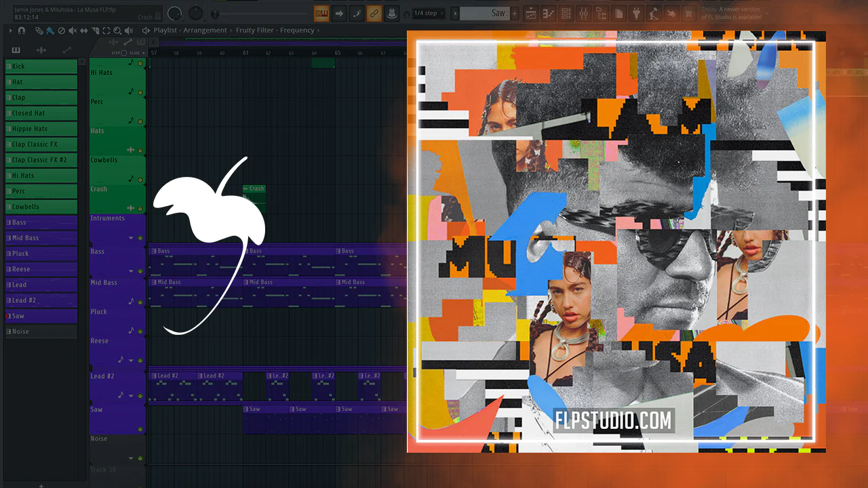Screen dimensions: 868x488
Task: Open the Piano roll view
Action: [x=549, y=13]
